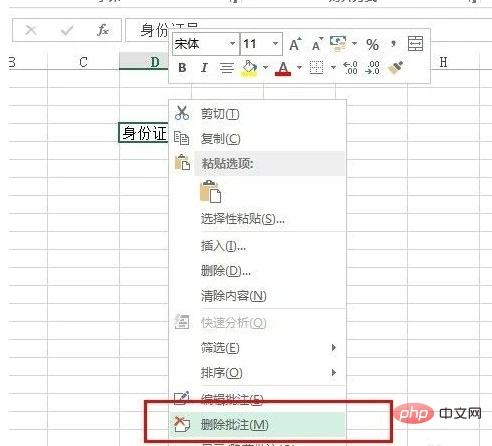
Task: Click the comma style icon
Action: coord(393,43)
